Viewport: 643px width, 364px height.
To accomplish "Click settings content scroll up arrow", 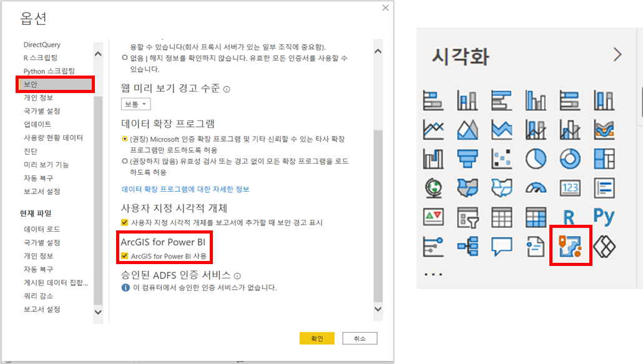I will [x=378, y=51].
